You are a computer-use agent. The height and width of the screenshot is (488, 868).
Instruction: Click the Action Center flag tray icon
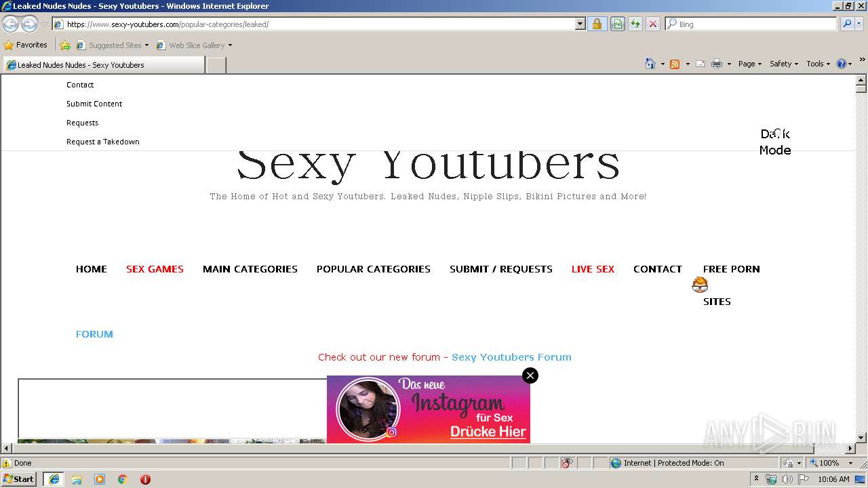coord(804,479)
